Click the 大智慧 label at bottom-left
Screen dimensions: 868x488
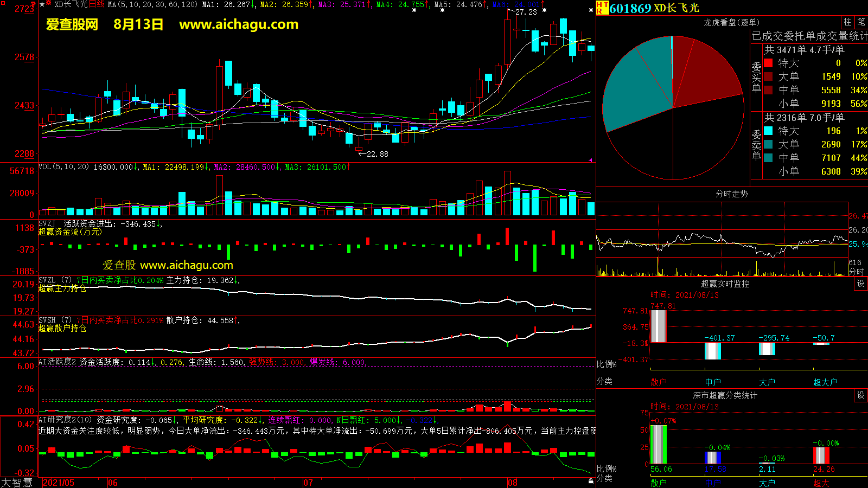coord(17,483)
